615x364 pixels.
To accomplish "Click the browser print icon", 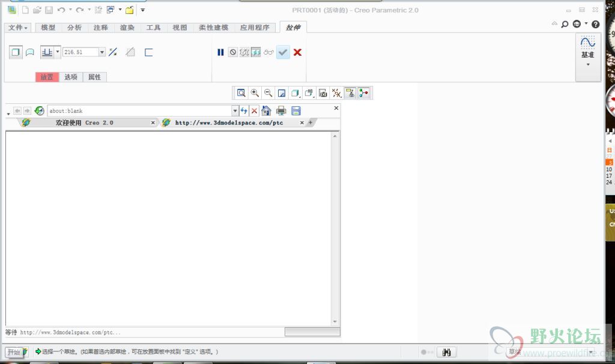I will coord(281,111).
